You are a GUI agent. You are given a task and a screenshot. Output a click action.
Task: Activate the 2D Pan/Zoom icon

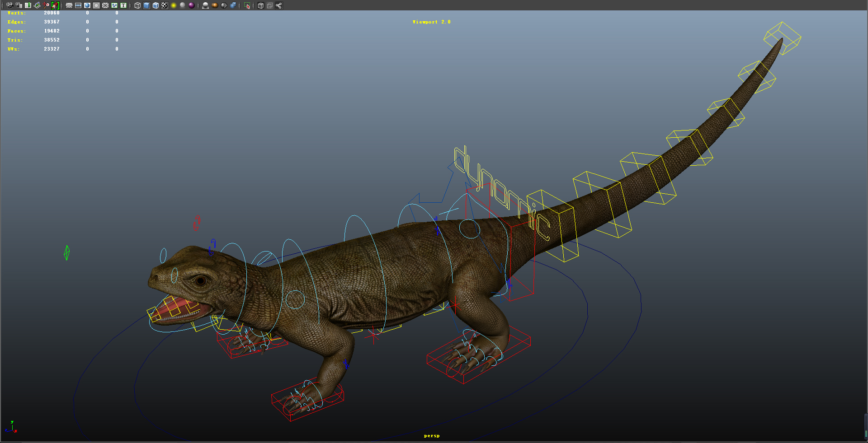[x=45, y=6]
